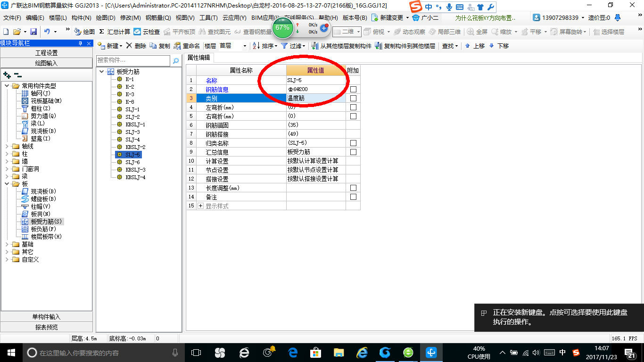The image size is (644, 362).
Task: Tick the 附加 checkbox for 右弯折(mm)
Action: [353, 116]
